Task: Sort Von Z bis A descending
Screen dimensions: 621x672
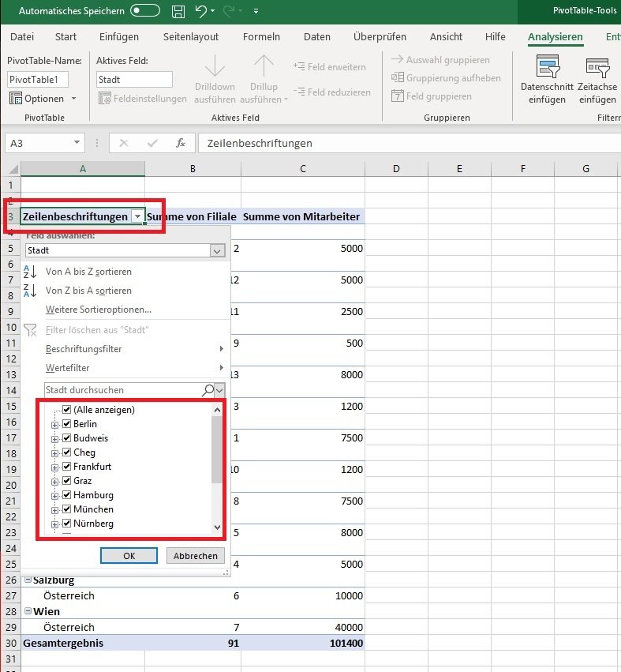Action: click(x=88, y=291)
